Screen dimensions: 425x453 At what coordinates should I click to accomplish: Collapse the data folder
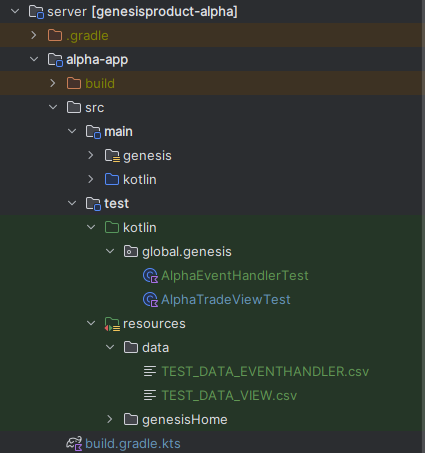point(110,347)
